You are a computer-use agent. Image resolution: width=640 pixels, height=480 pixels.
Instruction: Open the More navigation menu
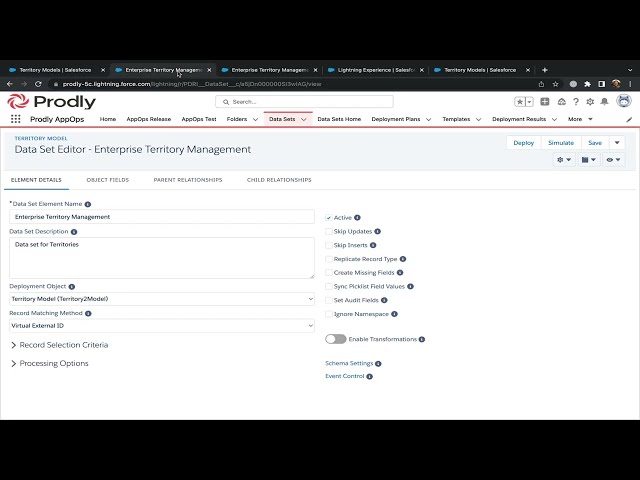(580, 119)
